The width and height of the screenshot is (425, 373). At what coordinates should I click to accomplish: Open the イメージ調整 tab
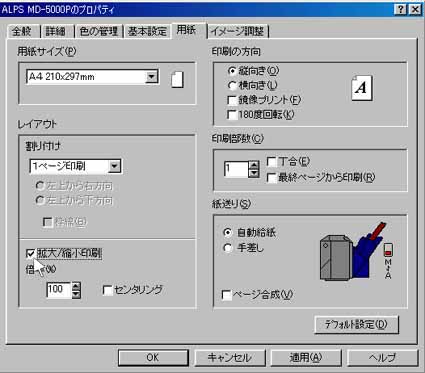click(x=237, y=31)
